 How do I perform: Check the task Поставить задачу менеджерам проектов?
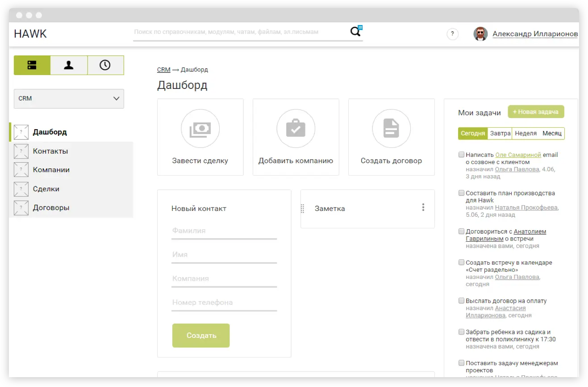(461, 363)
